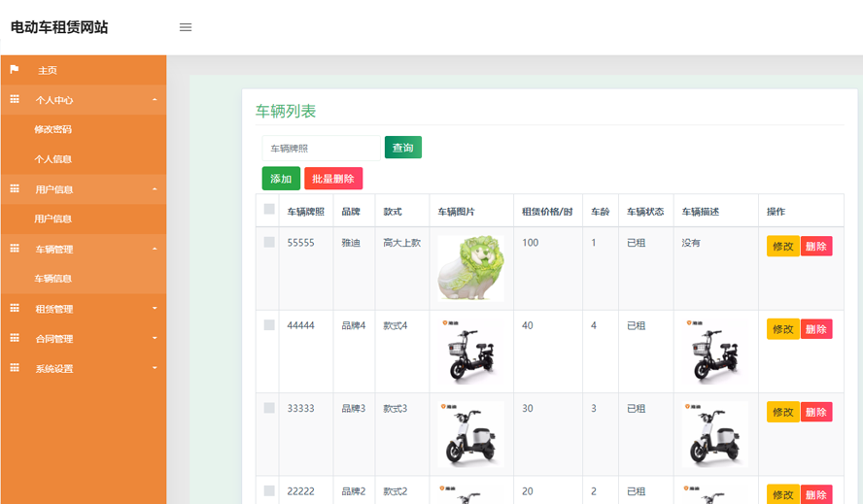Click the price cell 100

(x=530, y=243)
